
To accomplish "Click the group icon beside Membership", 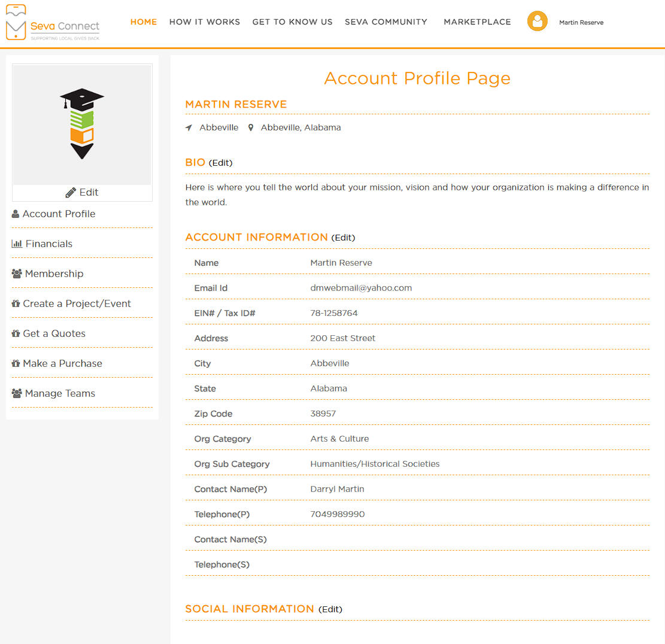I will point(17,274).
